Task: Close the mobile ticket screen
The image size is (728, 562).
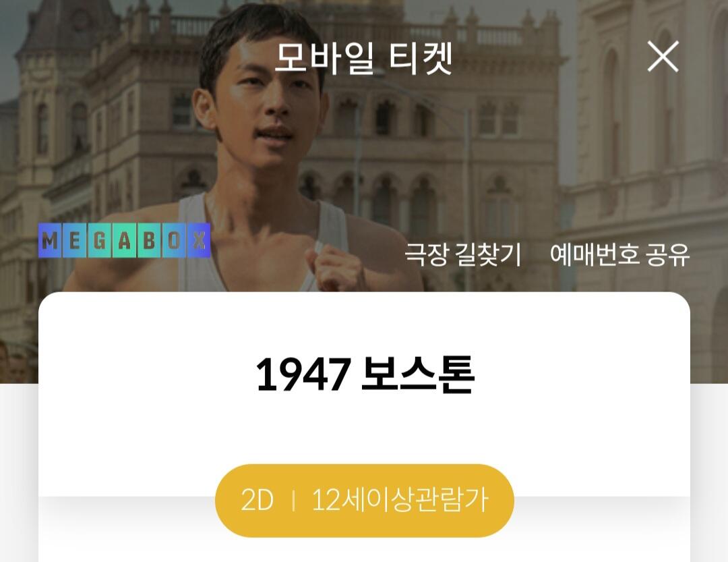Action: pos(663,56)
